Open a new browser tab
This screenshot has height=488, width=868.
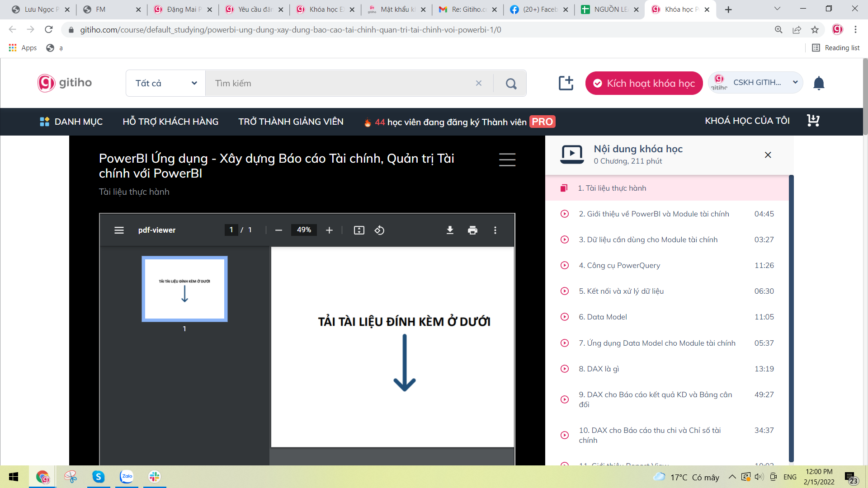click(728, 9)
